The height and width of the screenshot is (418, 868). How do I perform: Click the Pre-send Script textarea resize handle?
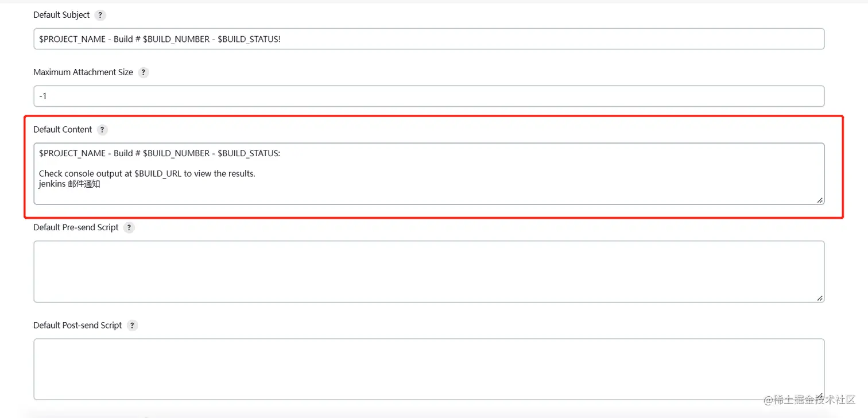tap(820, 298)
